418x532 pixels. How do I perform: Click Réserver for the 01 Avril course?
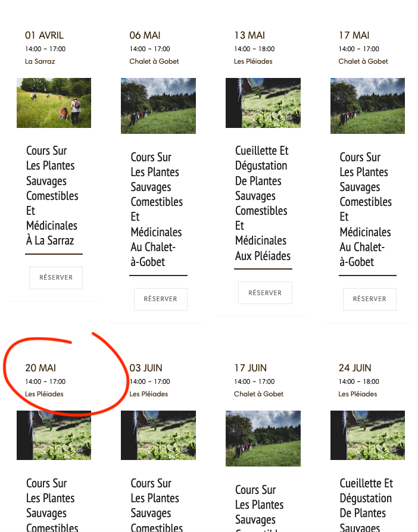click(56, 277)
